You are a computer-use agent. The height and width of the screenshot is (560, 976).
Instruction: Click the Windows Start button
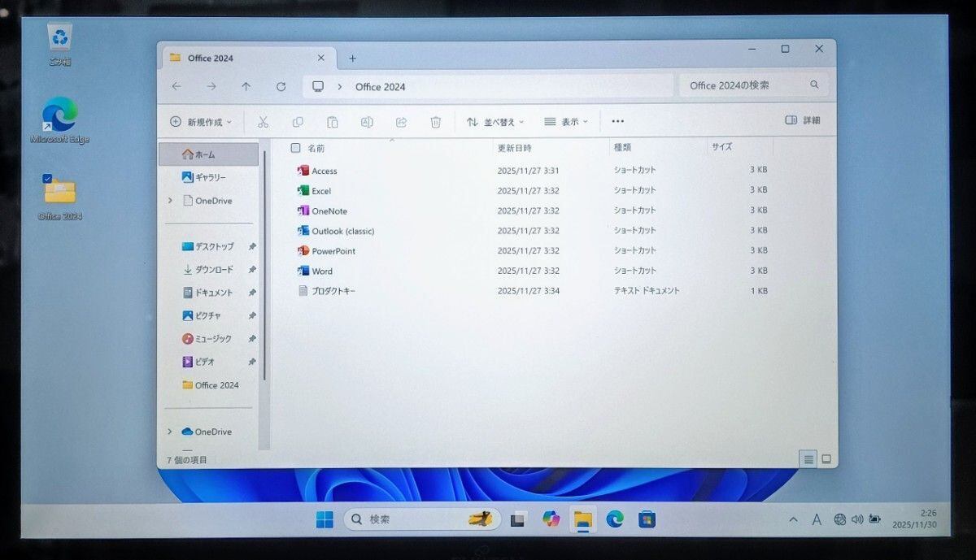pyautogui.click(x=325, y=519)
